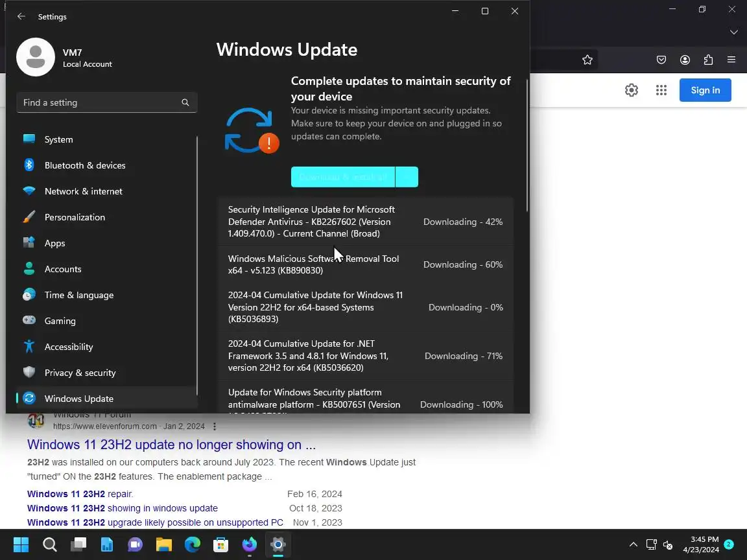Select the Cumulative Update KB5036893 entry
The width and height of the screenshot is (747, 560).
pyautogui.click(x=366, y=307)
